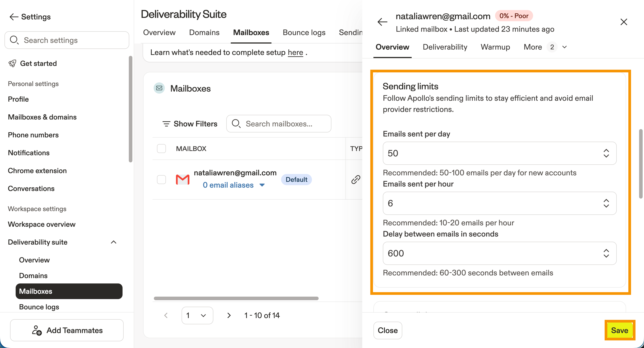Open the mailbox Overview tab
Screen dimensions: 644x348
point(392,47)
